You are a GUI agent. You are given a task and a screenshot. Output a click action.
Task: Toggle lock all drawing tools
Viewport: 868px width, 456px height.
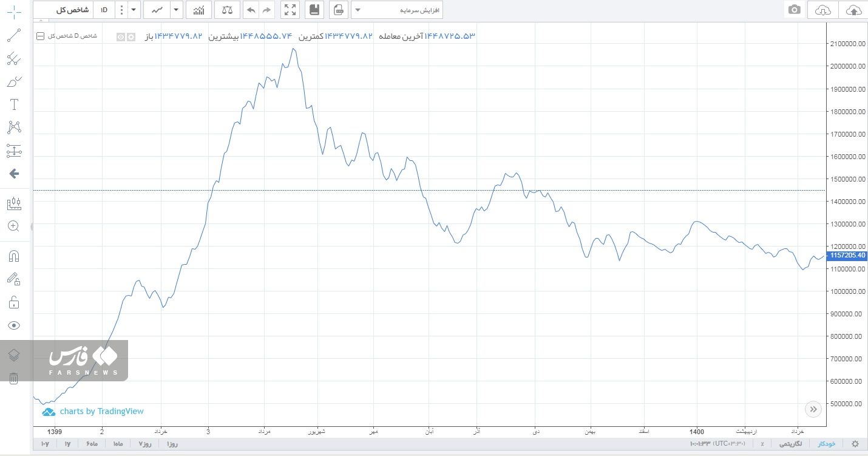14,302
